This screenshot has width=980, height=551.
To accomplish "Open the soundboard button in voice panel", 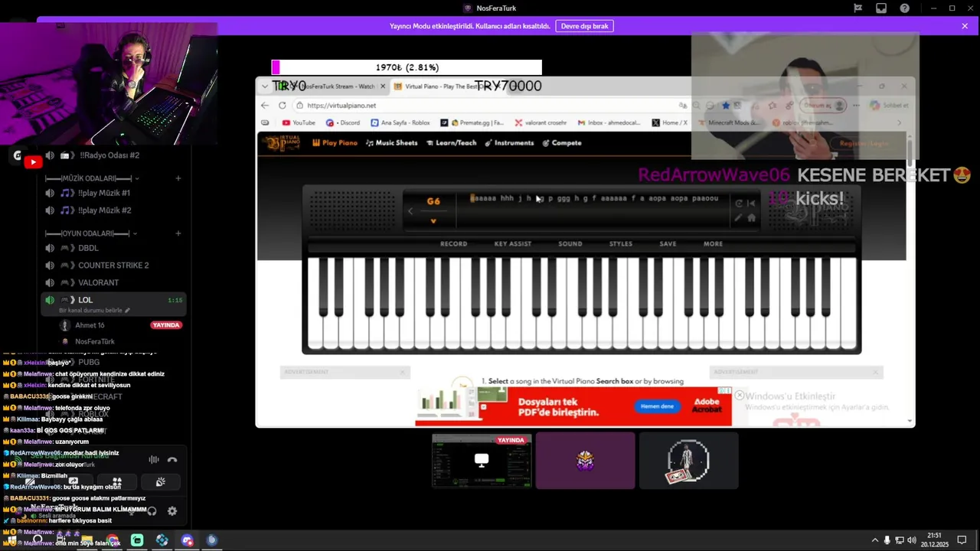I will [x=160, y=482].
